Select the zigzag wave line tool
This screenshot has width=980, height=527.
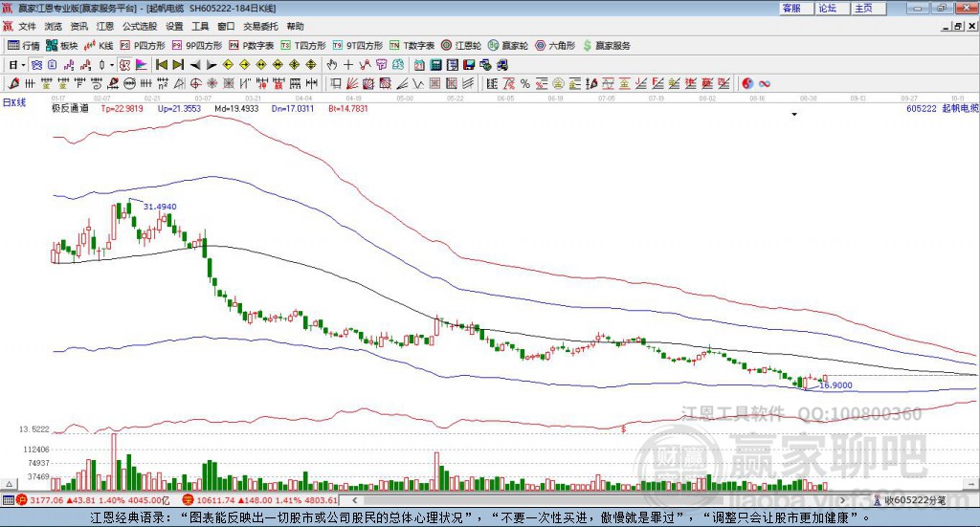coord(418,83)
